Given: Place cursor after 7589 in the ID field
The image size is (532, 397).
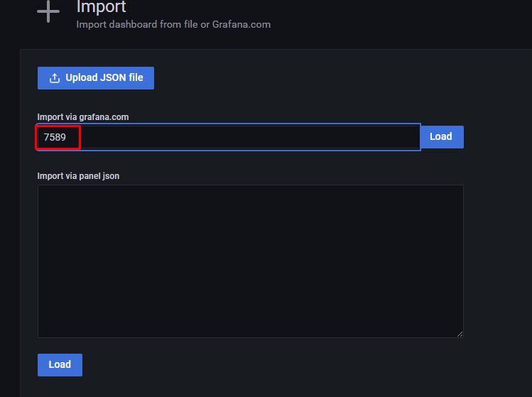Looking at the screenshot, I should coord(67,137).
